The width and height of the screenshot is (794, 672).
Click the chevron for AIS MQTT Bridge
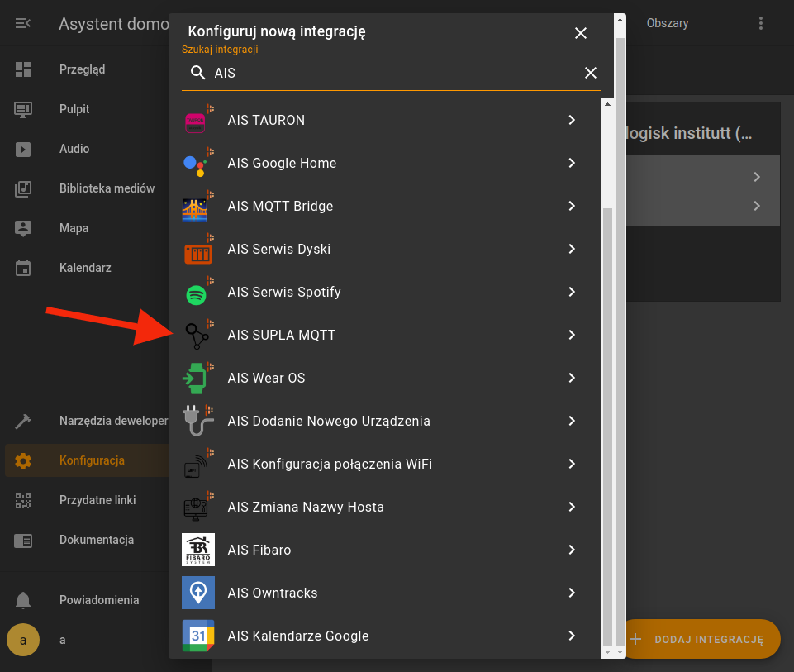[x=572, y=206]
